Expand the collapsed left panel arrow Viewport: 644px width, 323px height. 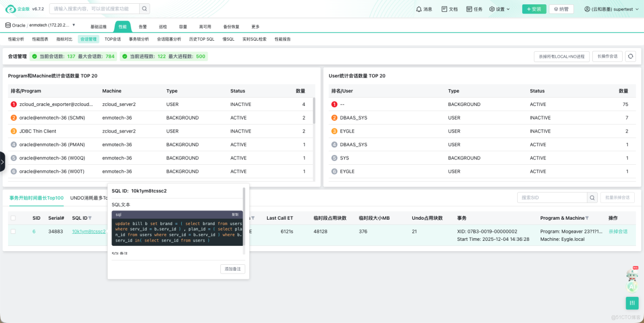(3, 161)
